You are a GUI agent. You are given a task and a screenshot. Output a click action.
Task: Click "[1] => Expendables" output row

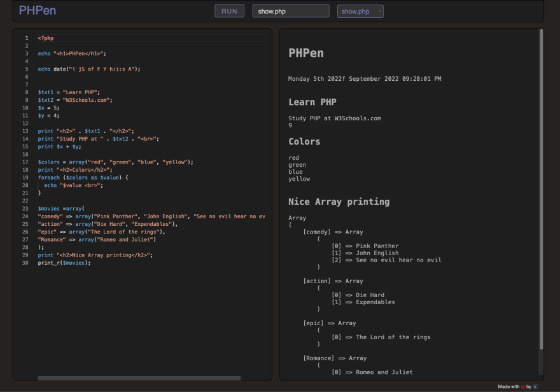click(x=363, y=302)
